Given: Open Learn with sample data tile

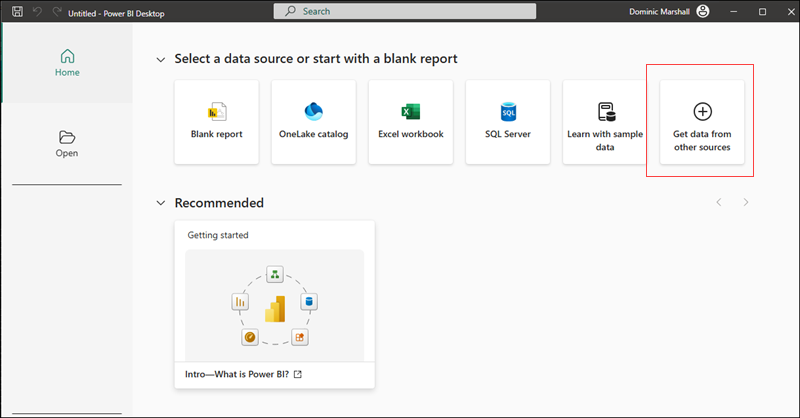Looking at the screenshot, I should click(605, 122).
